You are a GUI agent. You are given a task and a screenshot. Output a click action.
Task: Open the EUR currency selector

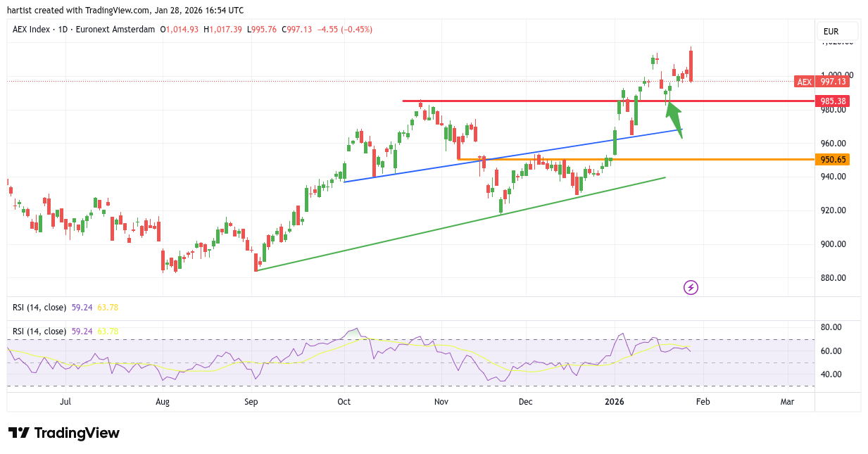point(836,32)
